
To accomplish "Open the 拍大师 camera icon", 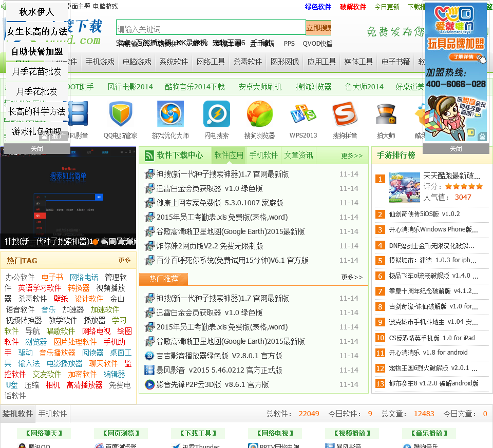I will tap(386, 114).
